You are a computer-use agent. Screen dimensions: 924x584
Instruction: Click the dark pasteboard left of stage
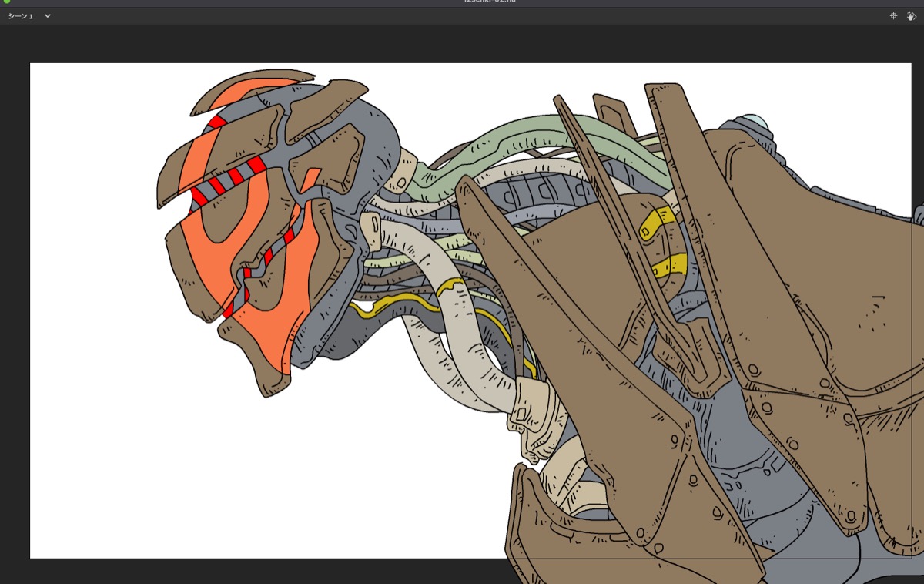coord(14,308)
